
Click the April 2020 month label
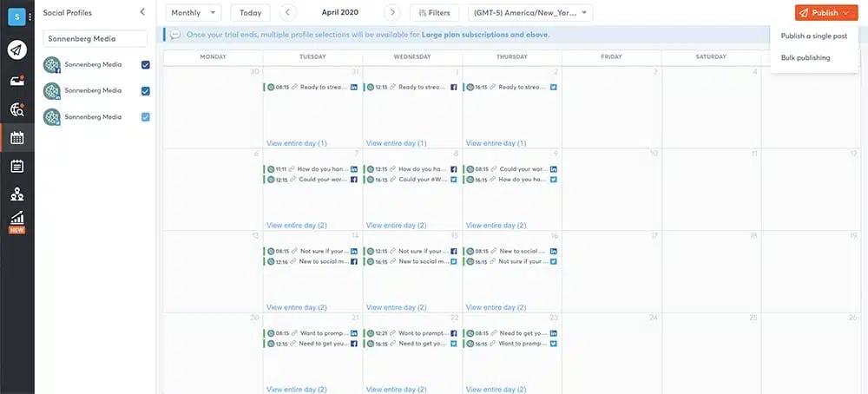tap(340, 13)
